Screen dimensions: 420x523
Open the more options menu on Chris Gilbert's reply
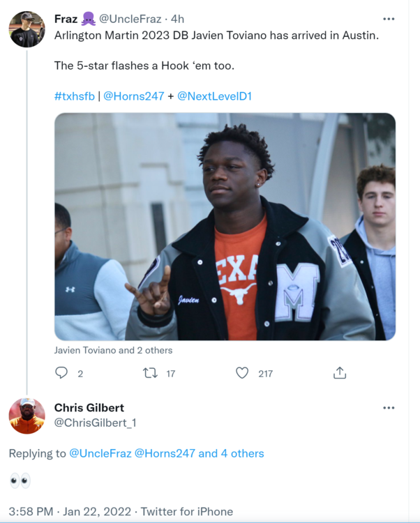[x=389, y=408]
